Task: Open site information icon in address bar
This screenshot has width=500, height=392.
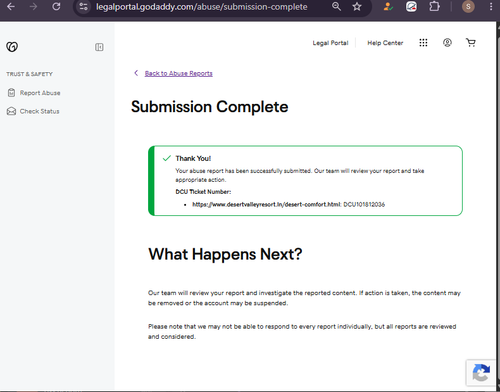Action: pos(84,6)
